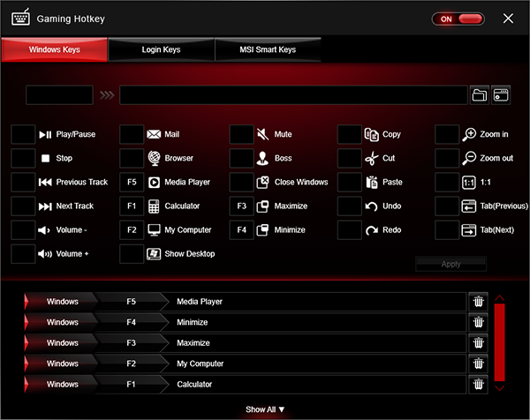Click the Tab(Previous) icon
The width and height of the screenshot is (530, 420).
coord(469,206)
